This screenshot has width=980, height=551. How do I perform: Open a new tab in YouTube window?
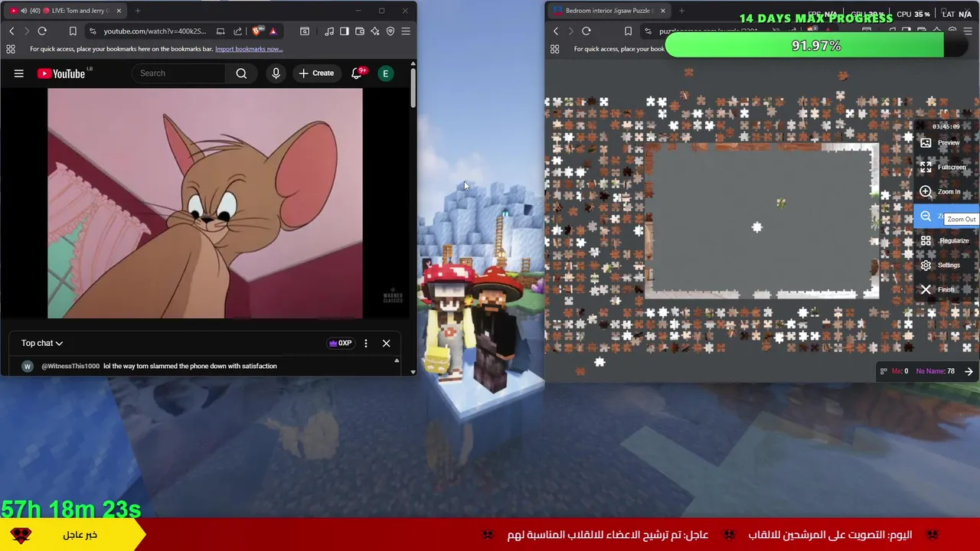click(138, 11)
